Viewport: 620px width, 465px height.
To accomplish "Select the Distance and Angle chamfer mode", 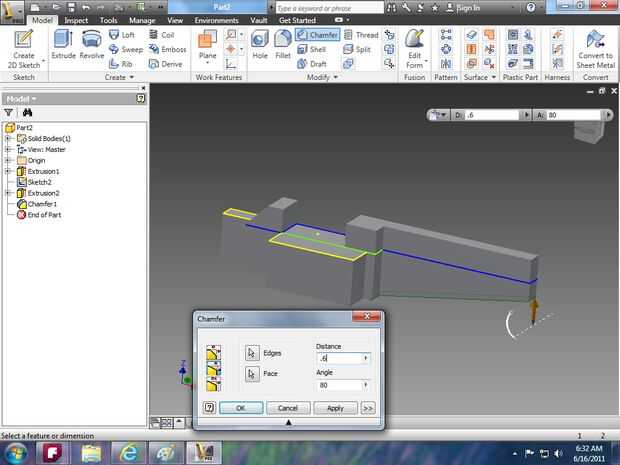I will [214, 369].
